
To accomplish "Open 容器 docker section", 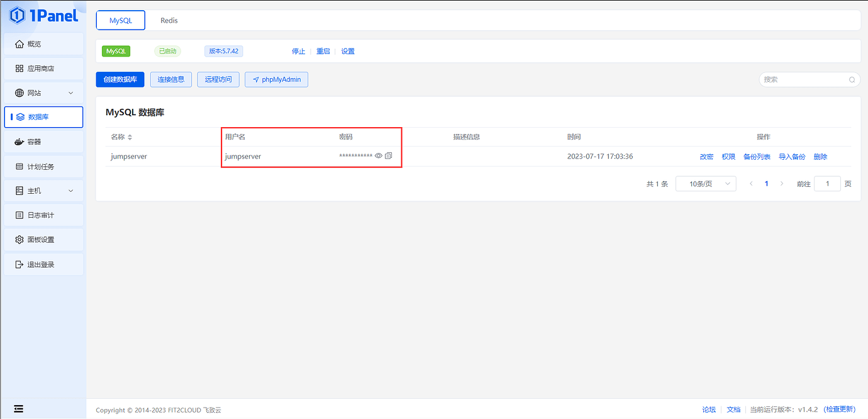I will (43, 142).
